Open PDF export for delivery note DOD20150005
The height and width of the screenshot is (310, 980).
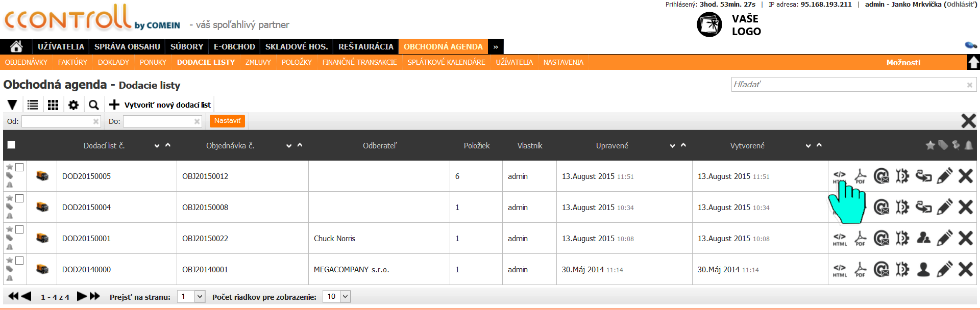[861, 176]
